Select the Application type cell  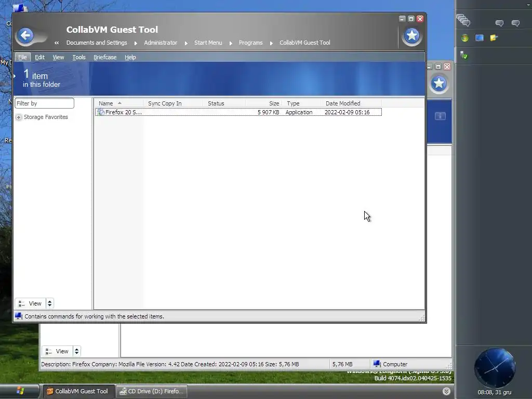299,112
